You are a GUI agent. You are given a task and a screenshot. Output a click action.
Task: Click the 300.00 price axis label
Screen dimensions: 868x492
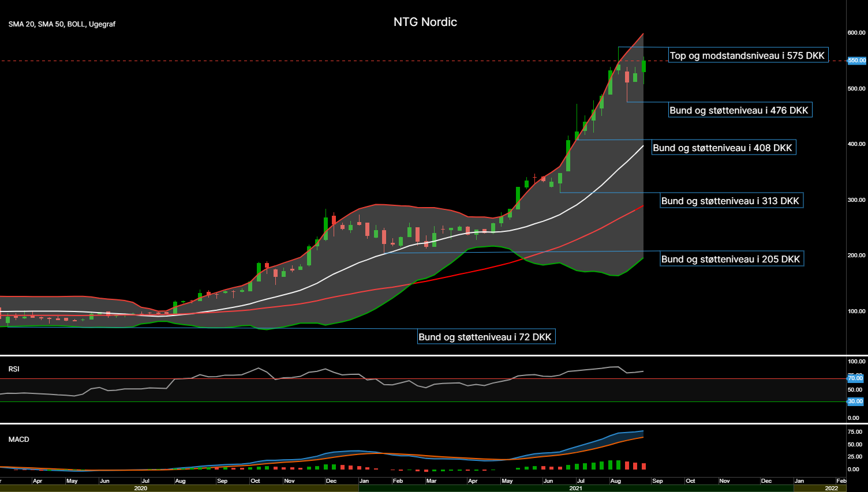pos(856,200)
